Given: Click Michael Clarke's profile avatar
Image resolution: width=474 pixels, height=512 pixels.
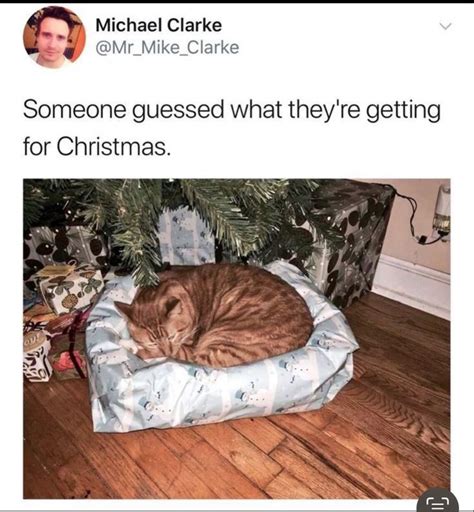Looking at the screenshot, I should pos(54,37).
